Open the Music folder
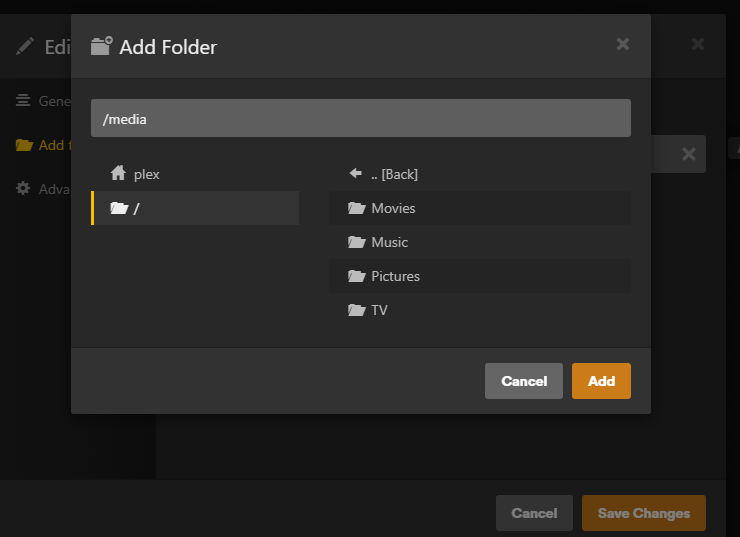 [x=389, y=242]
